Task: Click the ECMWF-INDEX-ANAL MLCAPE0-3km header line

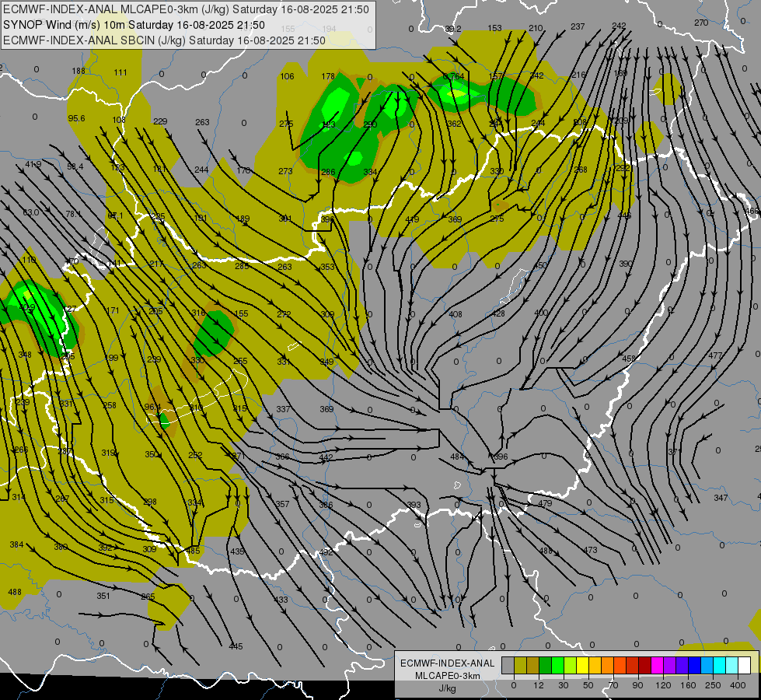Action: (x=187, y=9)
